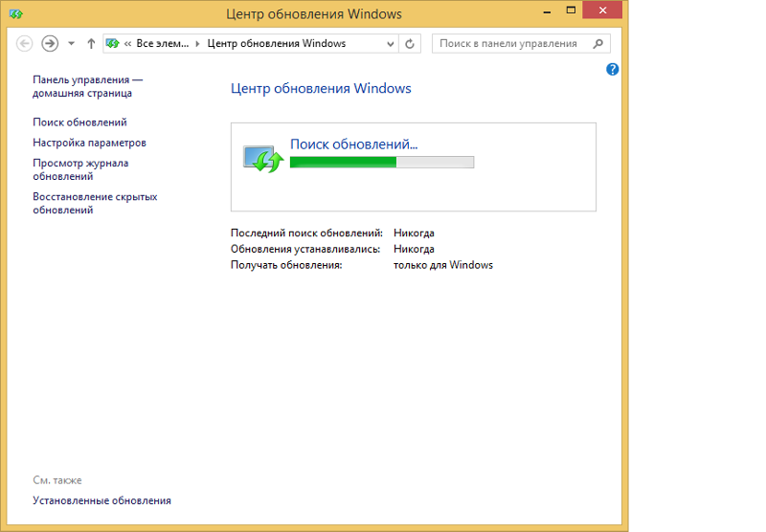This screenshot has height=532, width=766.
Task: Click the «Поиск обновлений» sidebar link
Action: coord(79,122)
